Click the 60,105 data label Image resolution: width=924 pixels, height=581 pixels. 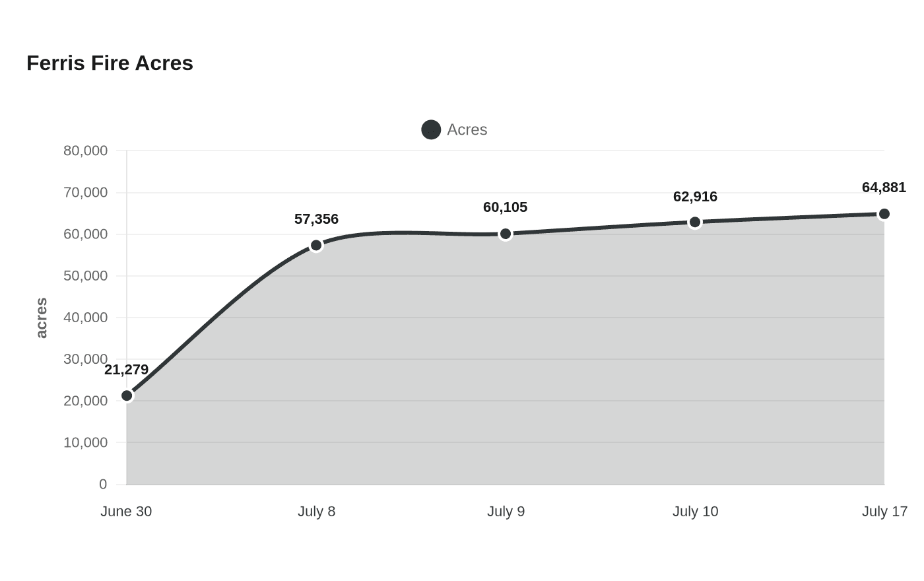[505, 207]
